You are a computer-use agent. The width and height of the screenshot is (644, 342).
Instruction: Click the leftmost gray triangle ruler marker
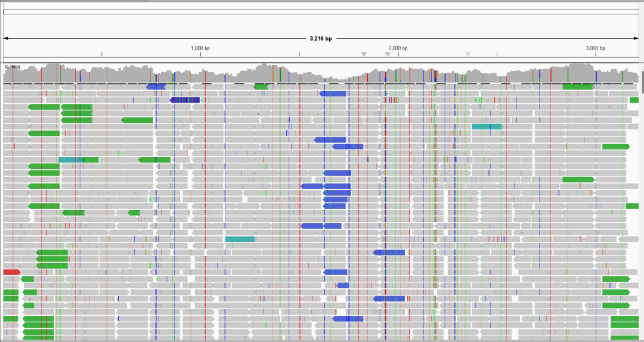coord(364,54)
